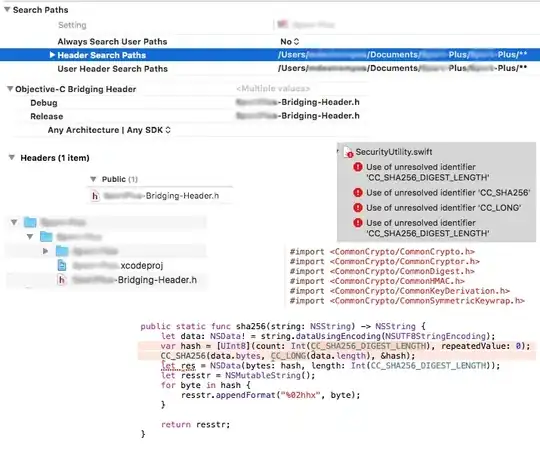
Task: Click the User Header Search Paths value
Action: (x=403, y=68)
